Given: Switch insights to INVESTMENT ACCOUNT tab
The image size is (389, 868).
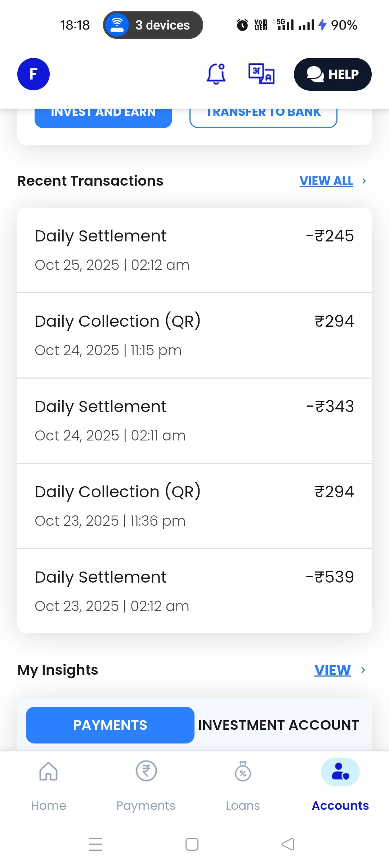Looking at the screenshot, I should pyautogui.click(x=278, y=725).
